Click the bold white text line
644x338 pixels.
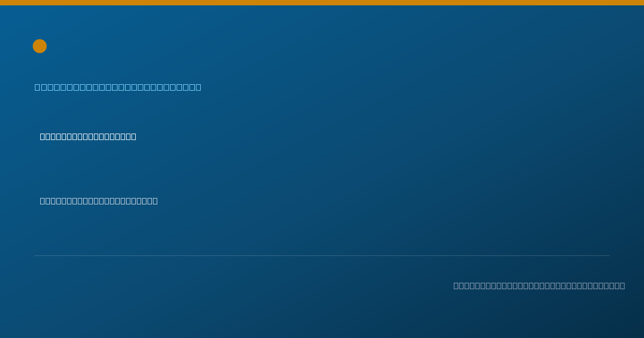click(x=88, y=136)
